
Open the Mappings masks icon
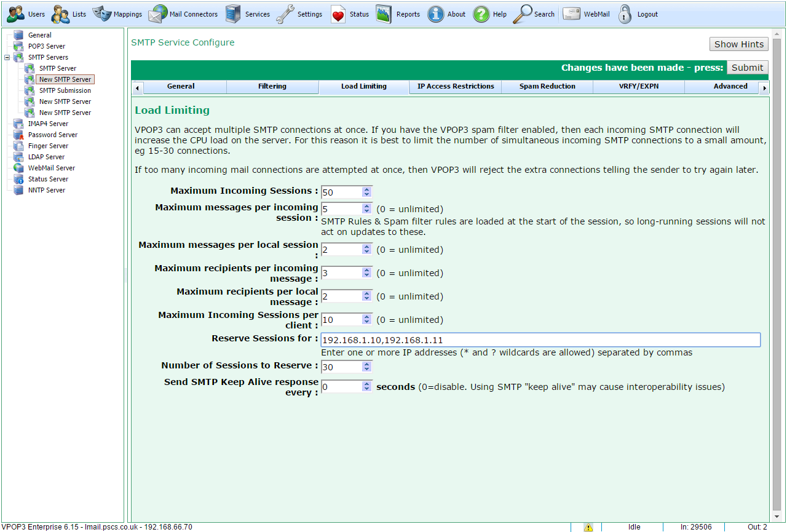pos(101,14)
